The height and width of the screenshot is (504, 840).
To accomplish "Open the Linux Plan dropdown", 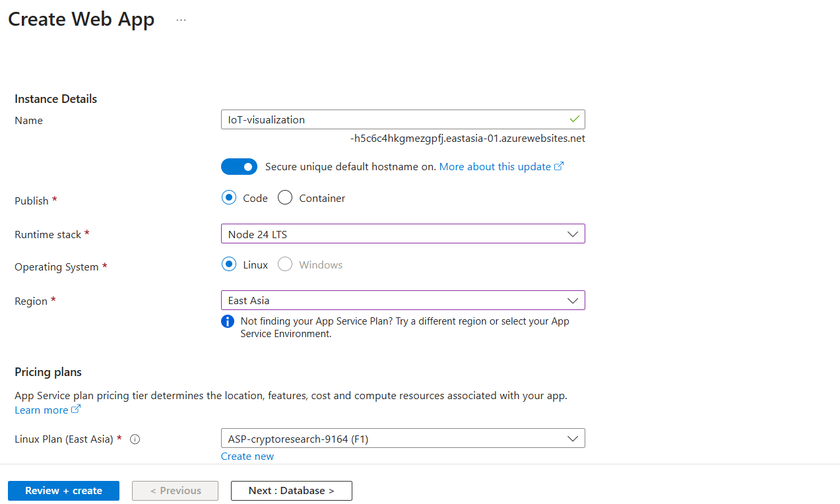I will 403,439.
